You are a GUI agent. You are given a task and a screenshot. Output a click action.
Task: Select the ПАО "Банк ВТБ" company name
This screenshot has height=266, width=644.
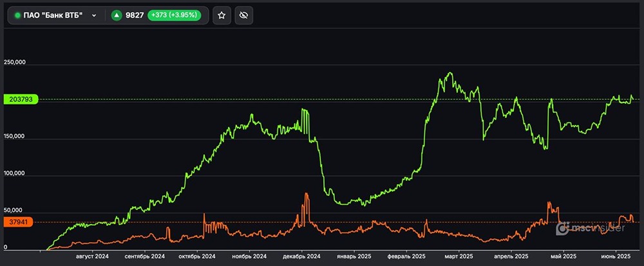click(x=53, y=15)
